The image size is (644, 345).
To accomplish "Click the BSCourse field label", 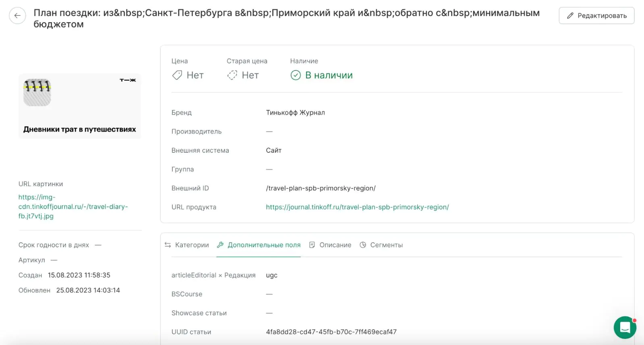I will (187, 294).
